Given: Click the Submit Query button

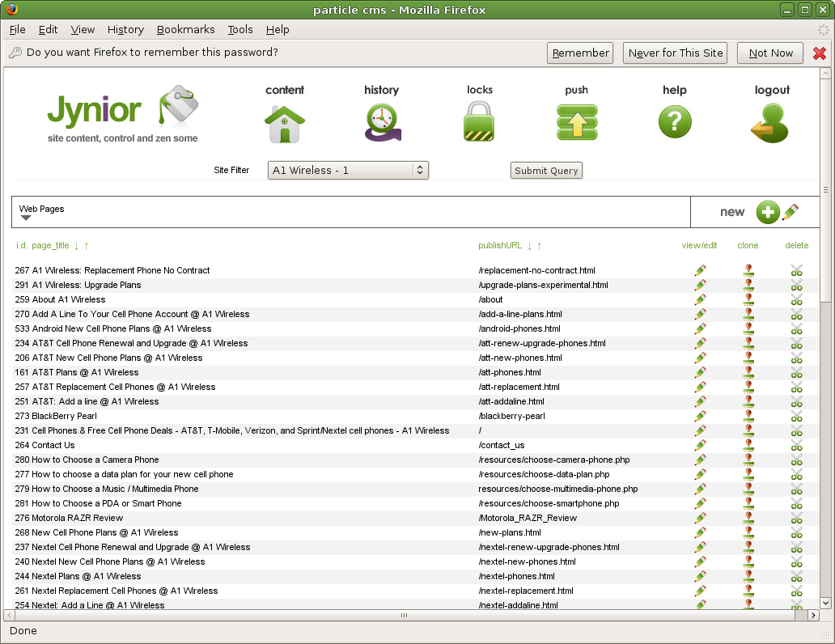Looking at the screenshot, I should coord(546,171).
